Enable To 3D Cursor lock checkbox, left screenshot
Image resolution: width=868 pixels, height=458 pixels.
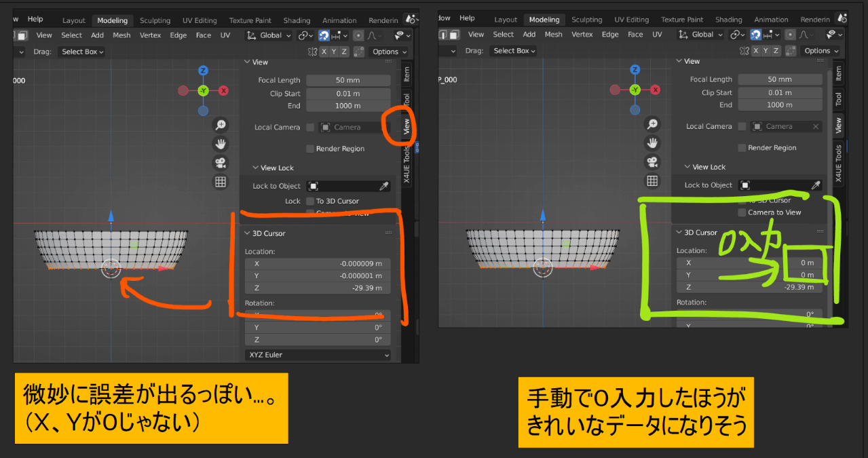pyautogui.click(x=310, y=202)
